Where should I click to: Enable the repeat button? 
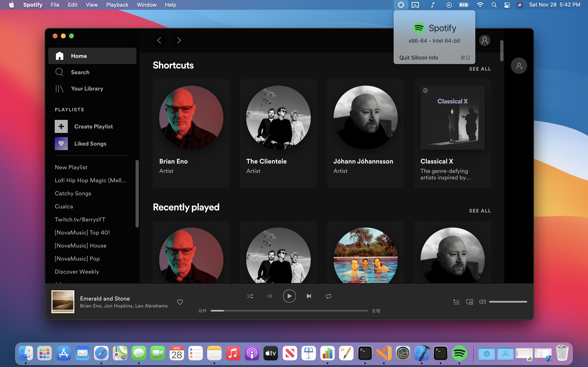point(328,296)
